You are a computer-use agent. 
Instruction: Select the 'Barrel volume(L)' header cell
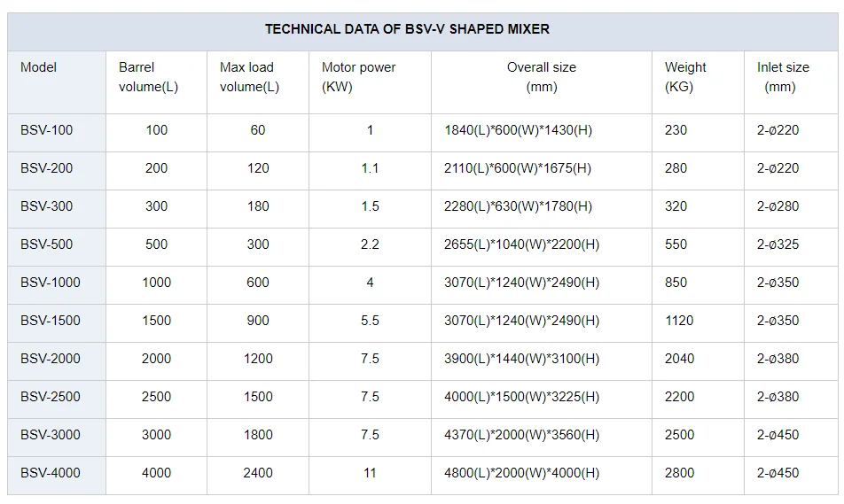(148, 77)
